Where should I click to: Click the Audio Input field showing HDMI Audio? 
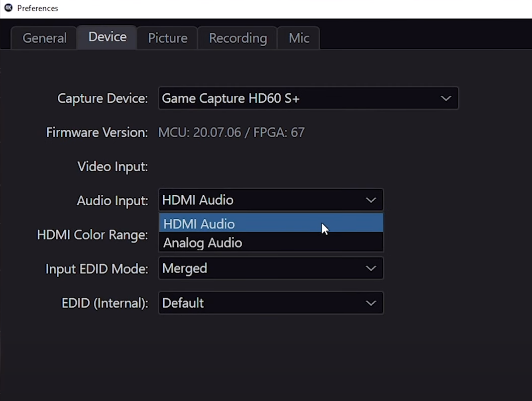261,200
